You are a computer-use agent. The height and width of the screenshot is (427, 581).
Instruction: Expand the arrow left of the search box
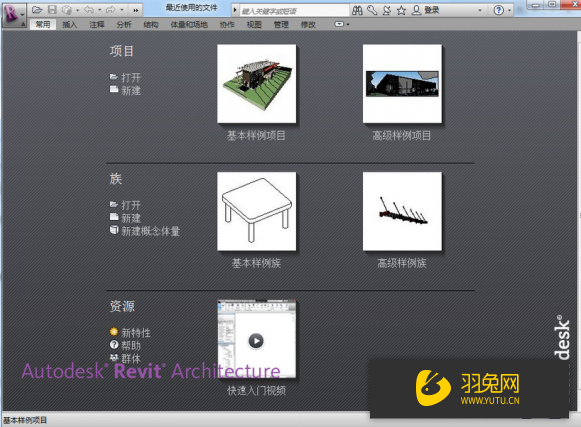coord(235,10)
